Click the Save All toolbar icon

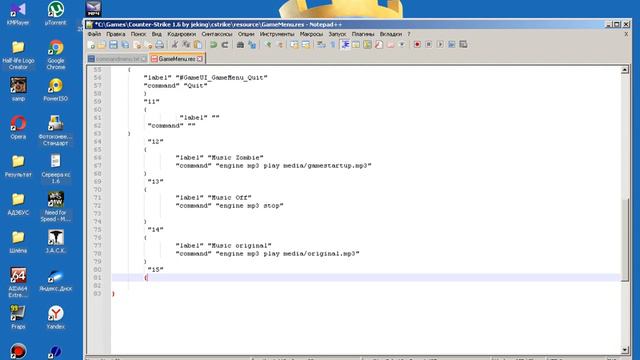[x=125, y=45]
